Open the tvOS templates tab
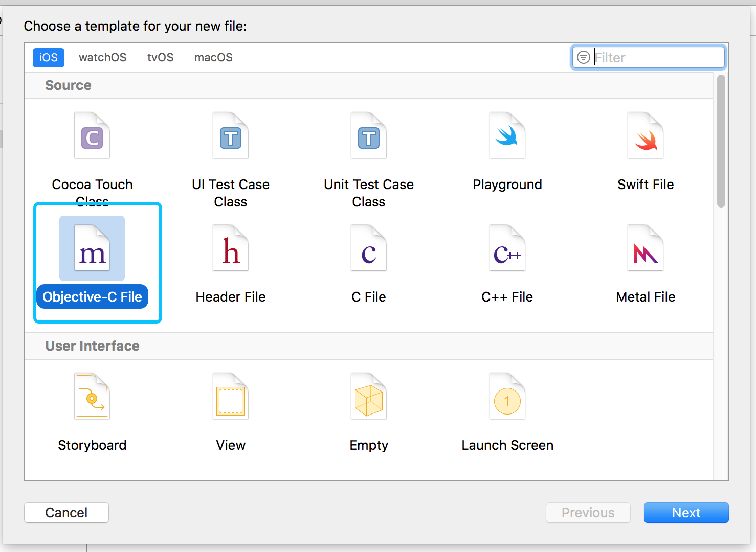This screenshot has width=756, height=552. coord(161,57)
